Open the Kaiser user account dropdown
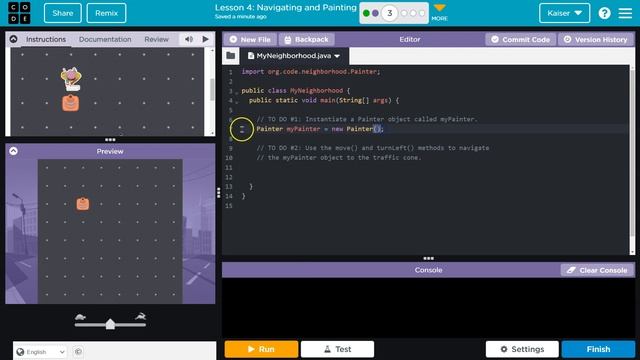The height and width of the screenshot is (360, 640). pyautogui.click(x=564, y=13)
